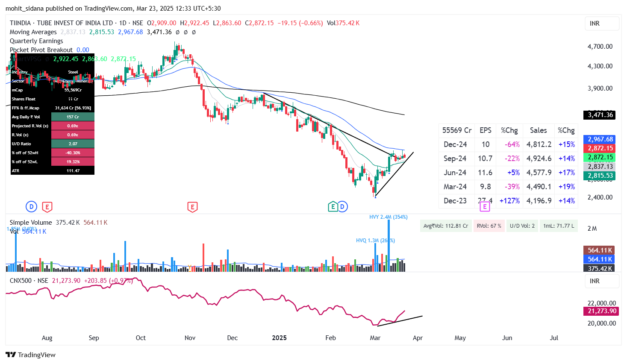
Task: Click the Sep-24 row label in earnings table
Action: tap(455, 159)
